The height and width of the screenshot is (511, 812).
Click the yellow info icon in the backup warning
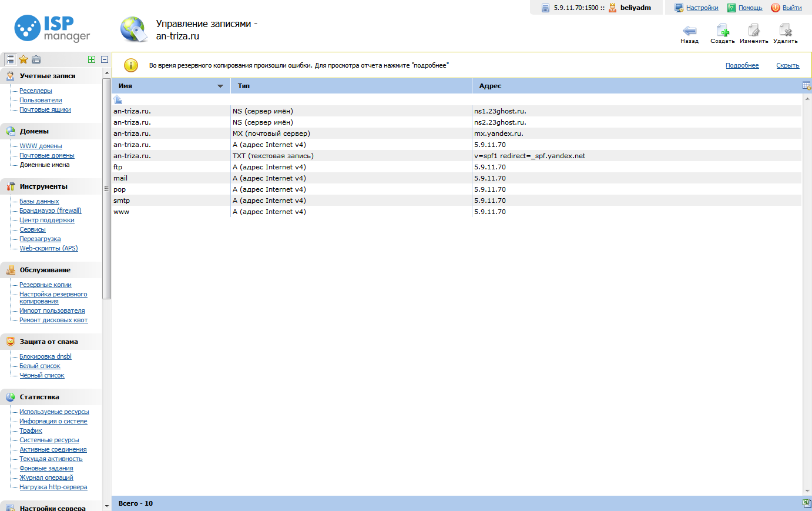130,65
